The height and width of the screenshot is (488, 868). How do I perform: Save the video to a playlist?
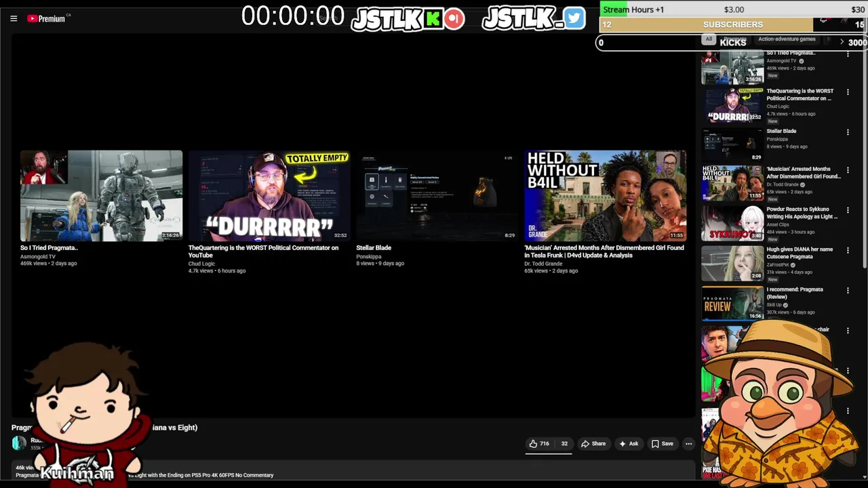[x=663, y=444]
